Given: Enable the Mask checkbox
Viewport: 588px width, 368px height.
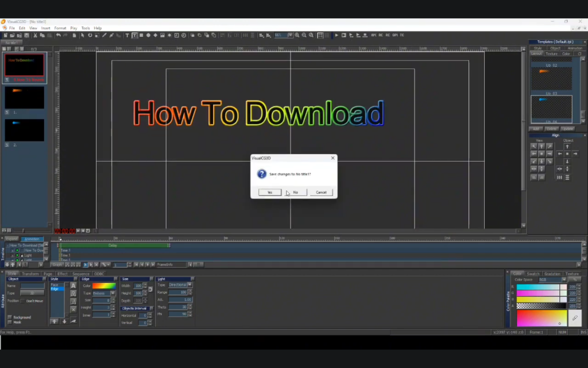Looking at the screenshot, I should 10,323.
